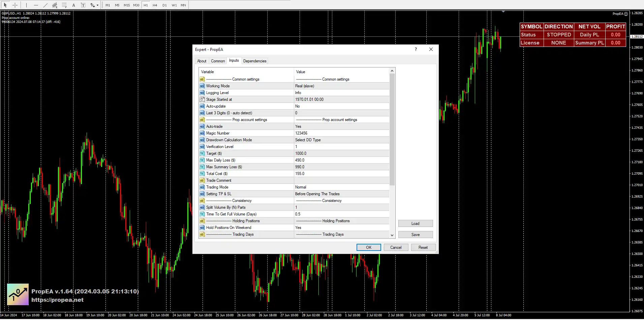Switch chart to D1 timeframe

164,5
